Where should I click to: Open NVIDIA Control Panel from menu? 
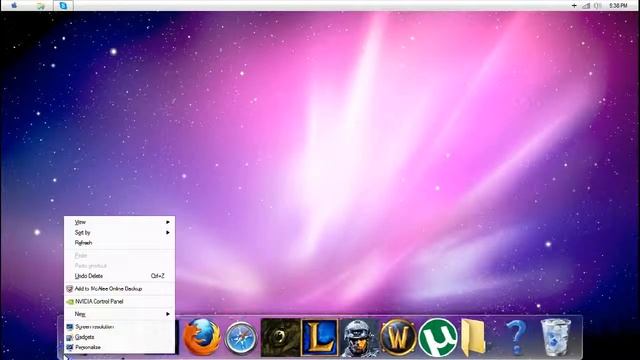coord(120,302)
